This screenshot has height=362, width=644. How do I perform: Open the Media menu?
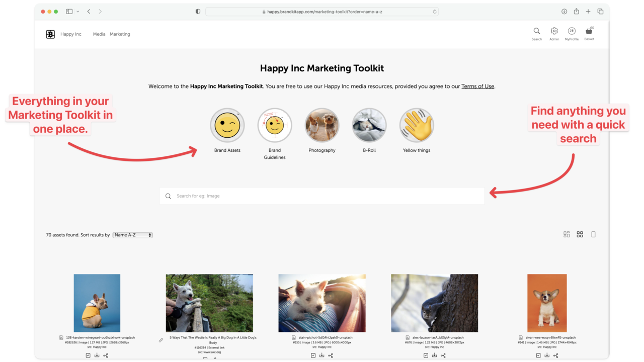(x=99, y=34)
